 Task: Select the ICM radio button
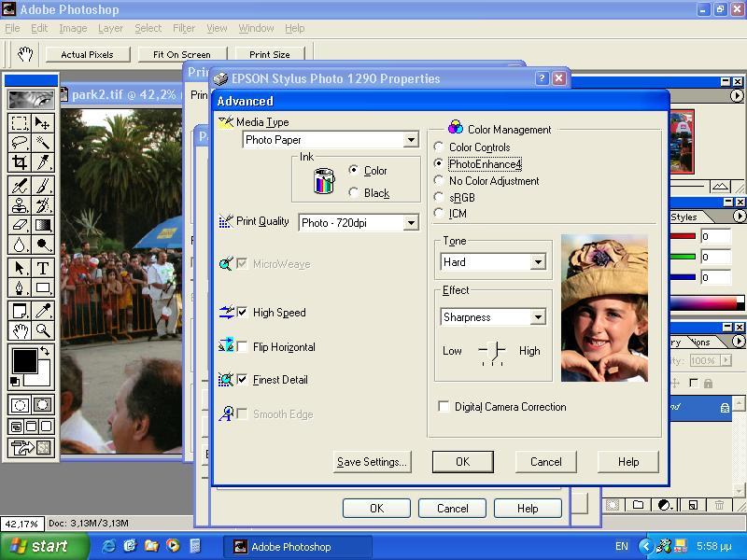439,213
